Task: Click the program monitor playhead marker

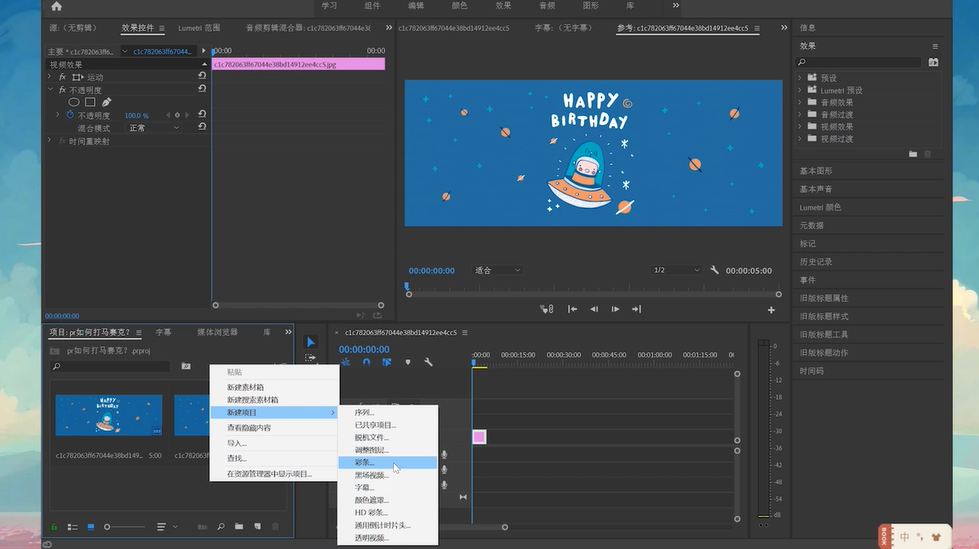Action: tap(406, 287)
